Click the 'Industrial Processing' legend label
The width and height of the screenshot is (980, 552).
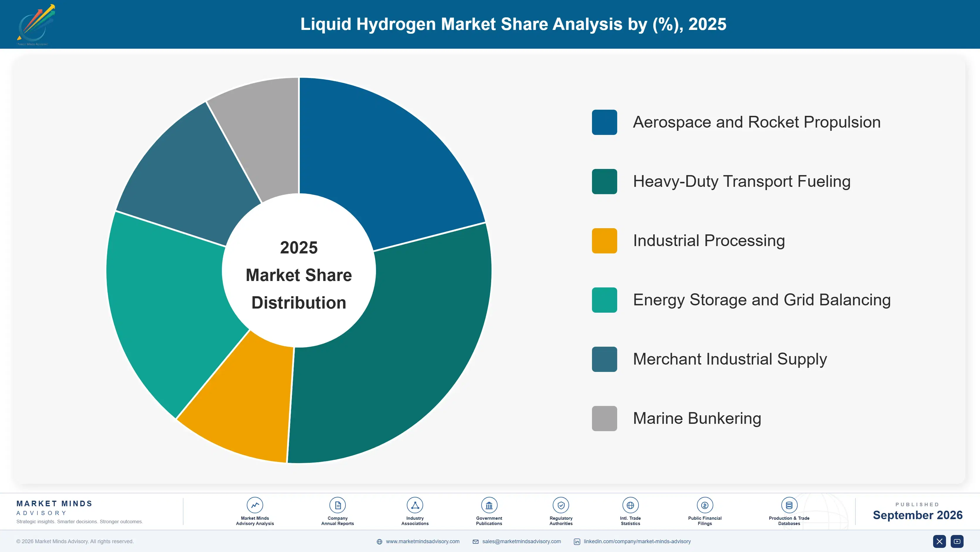click(x=709, y=241)
